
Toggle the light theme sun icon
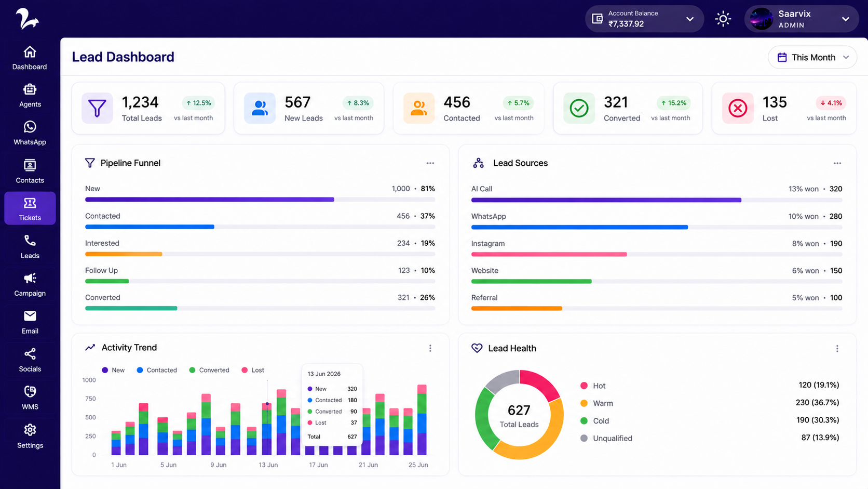723,19
